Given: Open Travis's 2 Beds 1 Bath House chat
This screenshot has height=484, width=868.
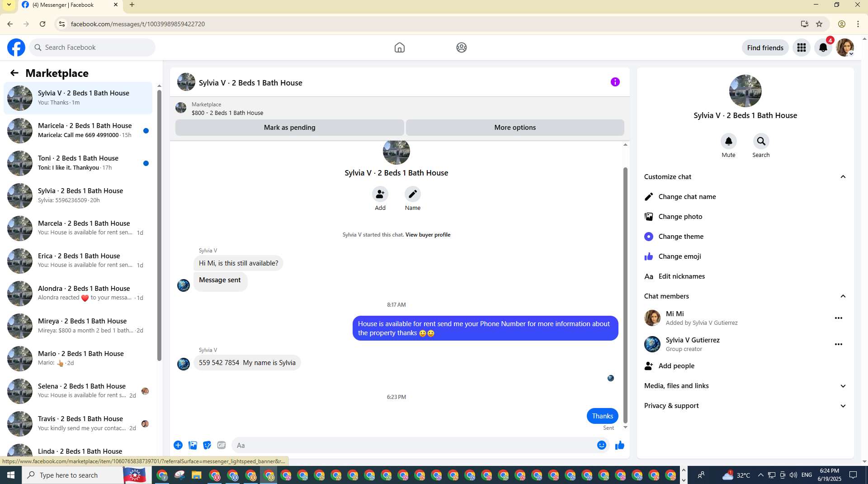Looking at the screenshot, I should [x=78, y=423].
